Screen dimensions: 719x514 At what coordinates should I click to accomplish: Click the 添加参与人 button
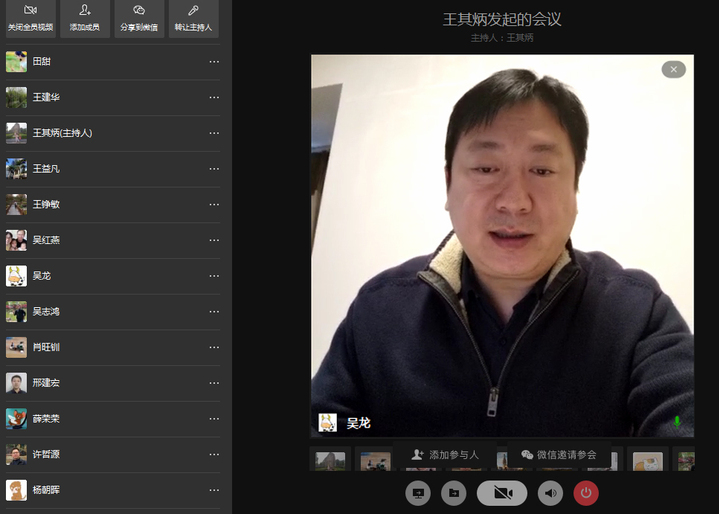pos(445,455)
